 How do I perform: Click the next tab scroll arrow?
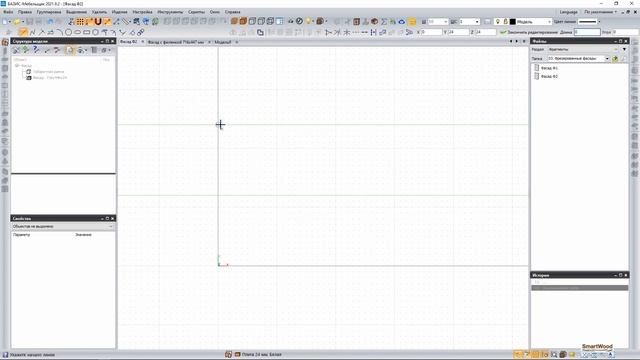pyautogui.click(x=517, y=42)
